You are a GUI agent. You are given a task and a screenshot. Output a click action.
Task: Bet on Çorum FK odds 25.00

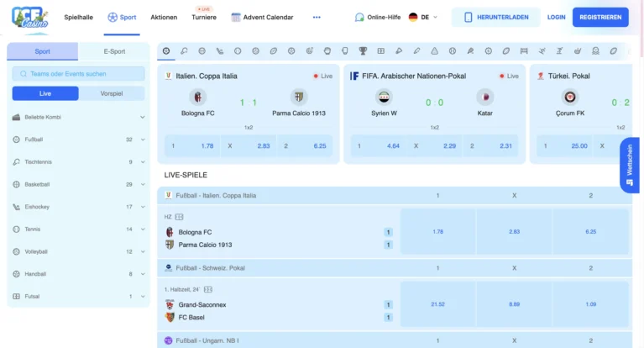point(565,145)
